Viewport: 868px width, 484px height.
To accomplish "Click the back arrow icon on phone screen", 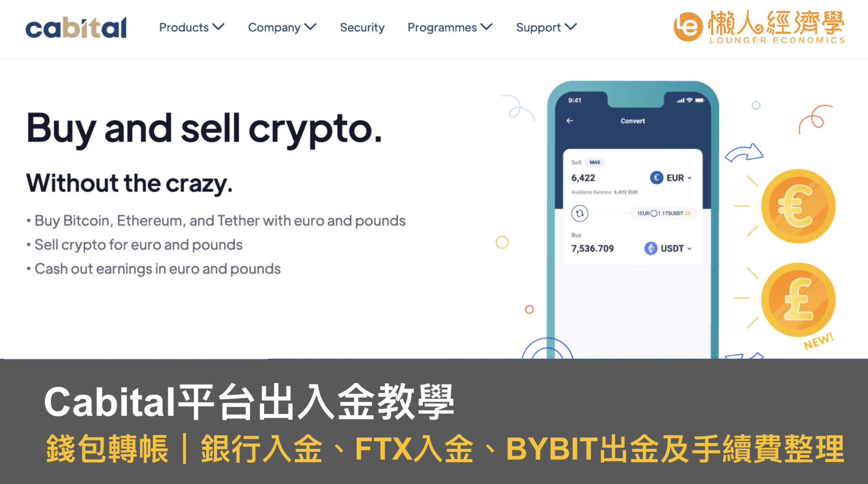I will click(569, 121).
